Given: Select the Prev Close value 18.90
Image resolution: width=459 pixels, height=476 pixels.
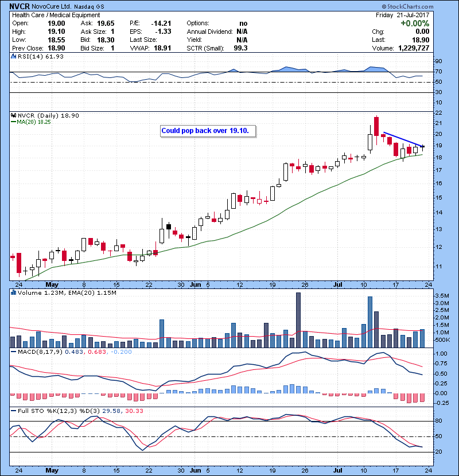Looking at the screenshot, I should tap(56, 48).
